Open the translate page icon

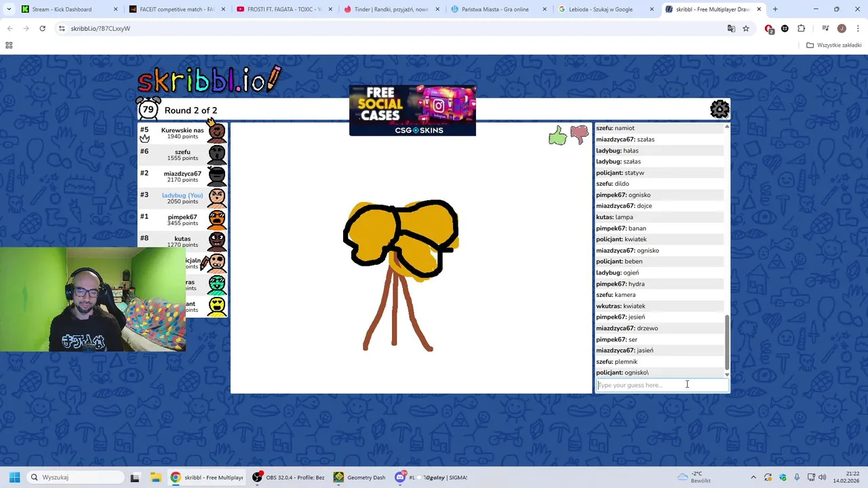coord(731,28)
